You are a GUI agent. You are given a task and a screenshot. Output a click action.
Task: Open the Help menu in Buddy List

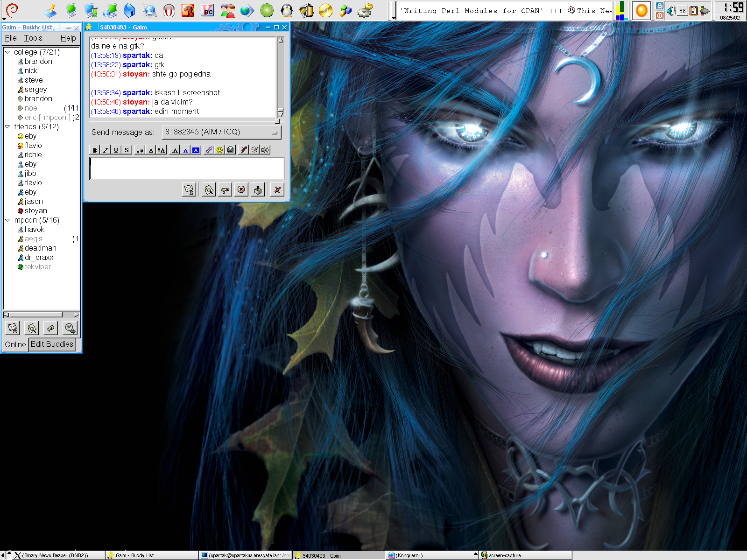pyautogui.click(x=68, y=38)
